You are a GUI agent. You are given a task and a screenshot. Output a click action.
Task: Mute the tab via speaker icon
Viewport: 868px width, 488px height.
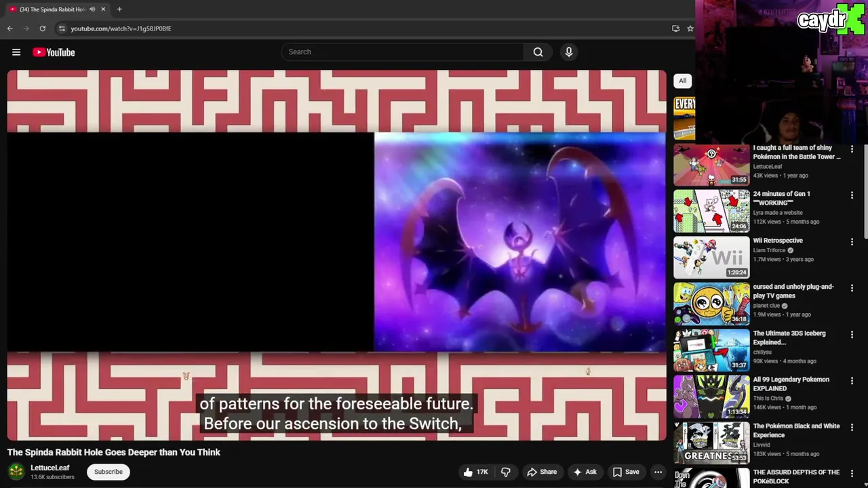(x=92, y=9)
